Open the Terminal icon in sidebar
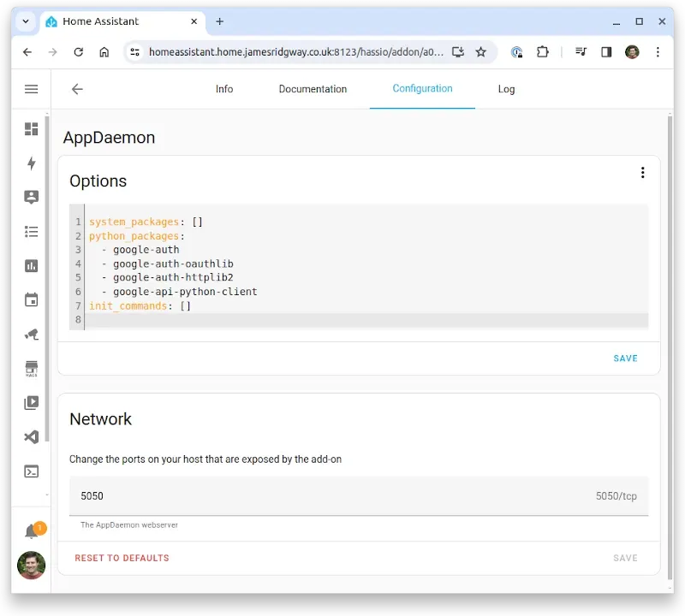 click(x=31, y=471)
